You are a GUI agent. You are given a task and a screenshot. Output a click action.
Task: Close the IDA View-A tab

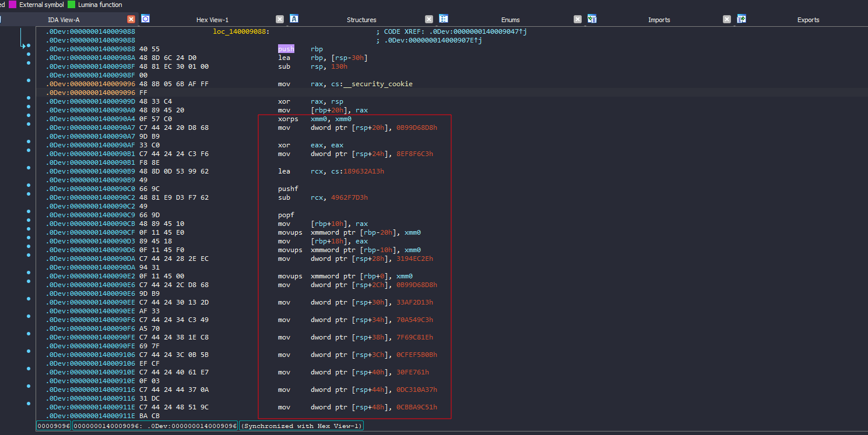coord(131,19)
